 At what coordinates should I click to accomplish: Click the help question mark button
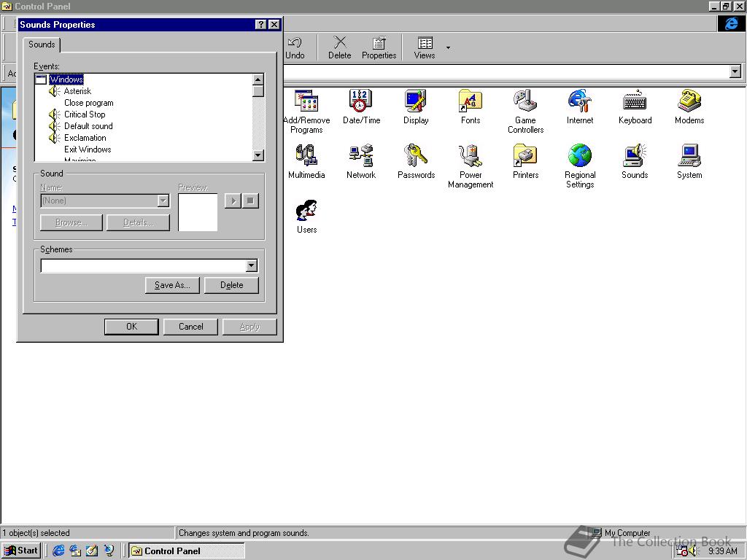260,25
